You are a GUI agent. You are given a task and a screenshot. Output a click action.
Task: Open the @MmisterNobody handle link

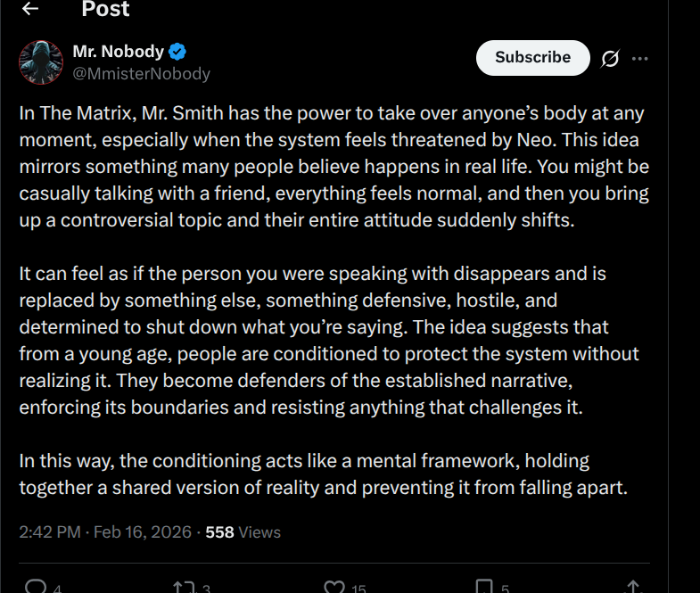click(141, 74)
